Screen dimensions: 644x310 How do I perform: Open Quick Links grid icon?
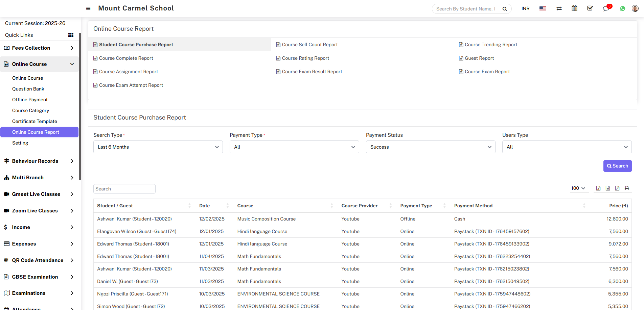coord(71,35)
